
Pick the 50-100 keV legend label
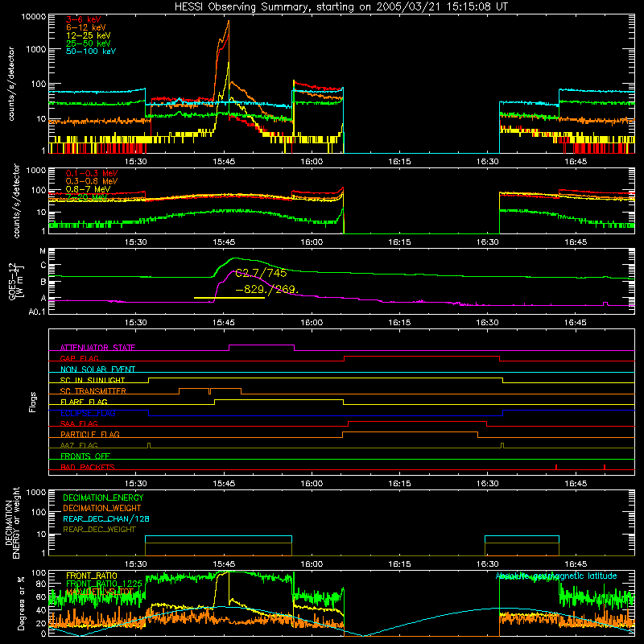(91, 52)
